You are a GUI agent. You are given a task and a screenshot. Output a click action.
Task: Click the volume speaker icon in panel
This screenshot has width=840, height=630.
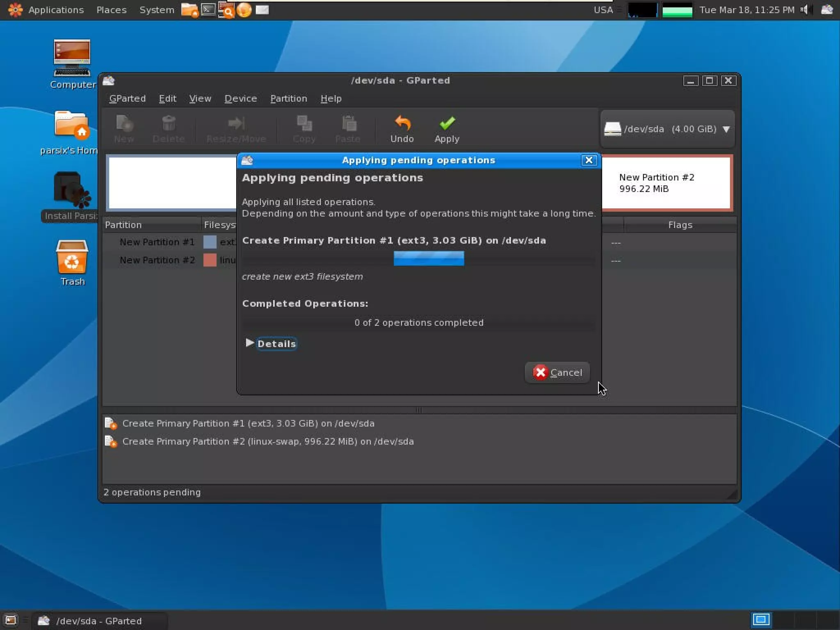point(804,9)
